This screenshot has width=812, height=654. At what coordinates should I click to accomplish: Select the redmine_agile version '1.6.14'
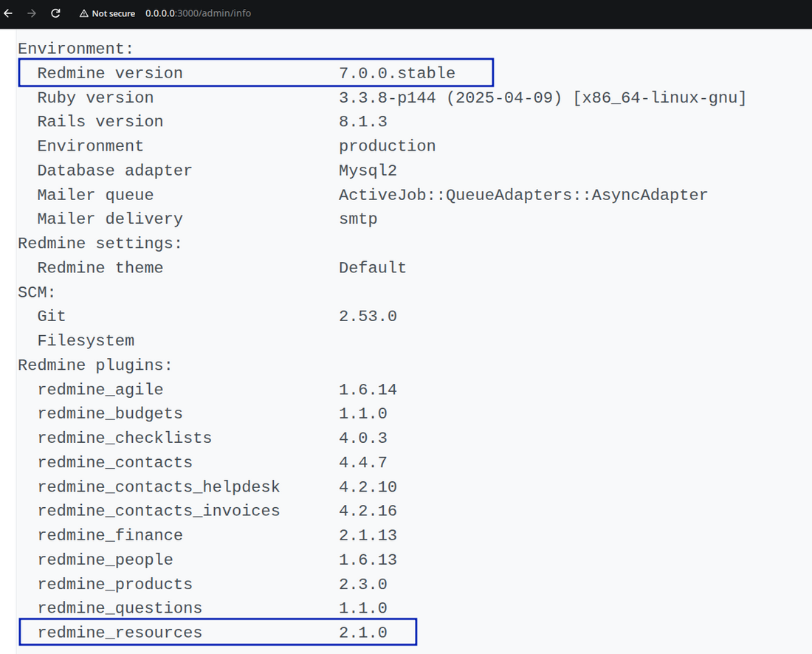pyautogui.click(x=368, y=390)
